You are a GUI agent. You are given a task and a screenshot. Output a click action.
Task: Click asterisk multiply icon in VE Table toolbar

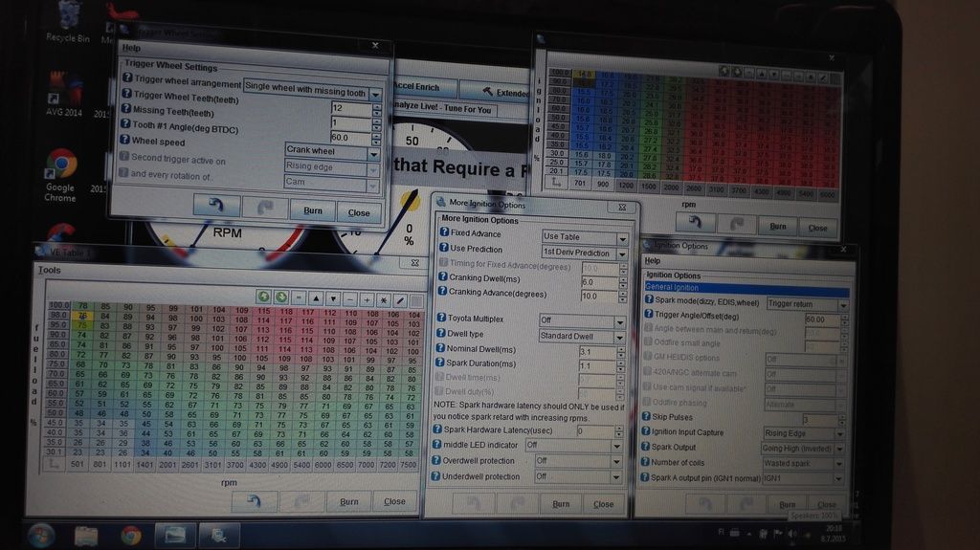click(x=384, y=300)
